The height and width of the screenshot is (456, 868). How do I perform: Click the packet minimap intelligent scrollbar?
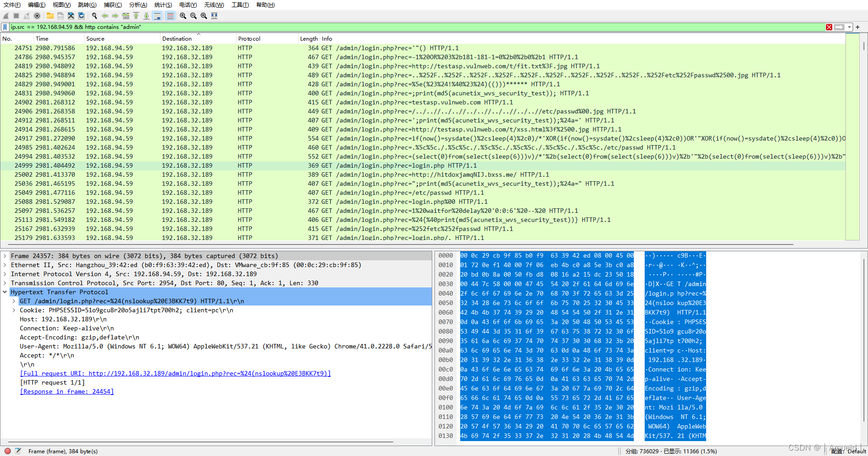point(853,137)
